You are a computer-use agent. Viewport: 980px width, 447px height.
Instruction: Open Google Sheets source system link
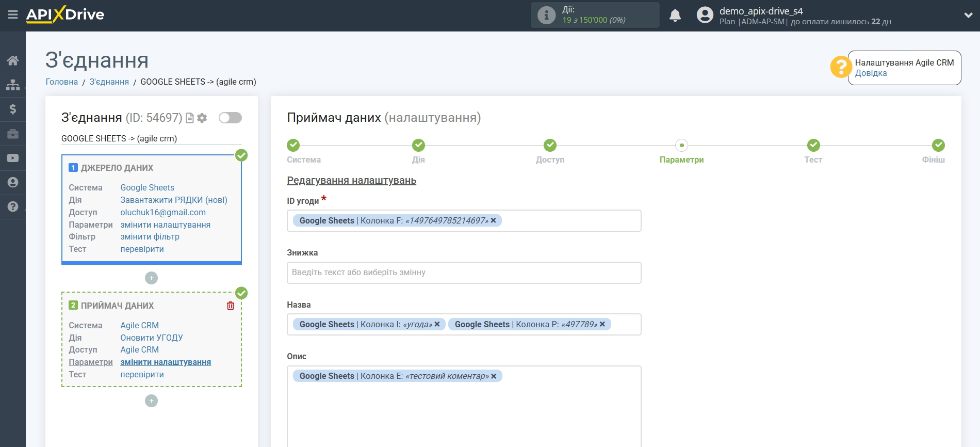coord(147,187)
